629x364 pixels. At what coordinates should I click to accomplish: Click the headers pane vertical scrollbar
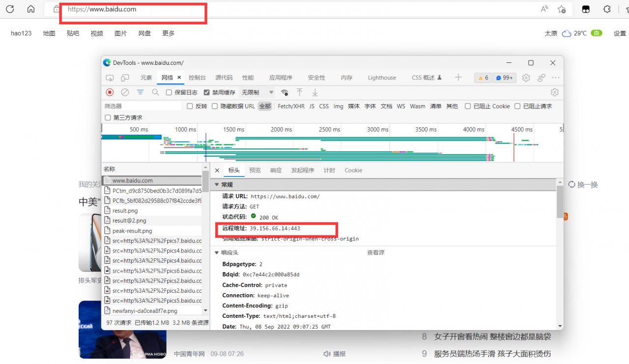pyautogui.click(x=560, y=201)
